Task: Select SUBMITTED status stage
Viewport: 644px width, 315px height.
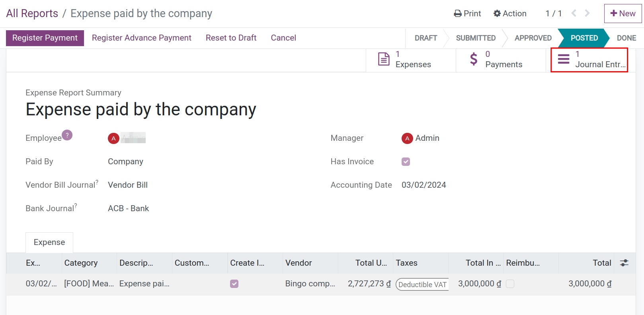Action: (x=476, y=38)
